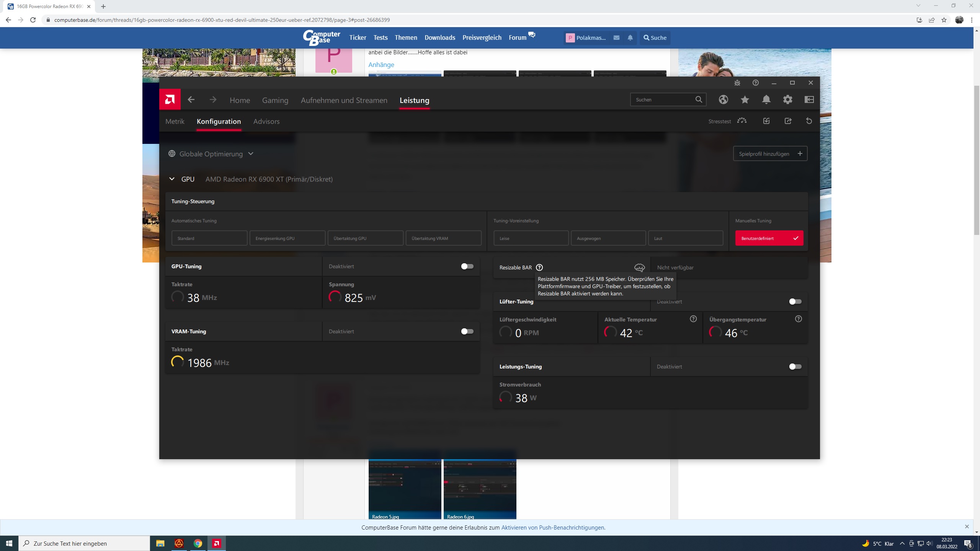Open the Gaming tab

275,100
